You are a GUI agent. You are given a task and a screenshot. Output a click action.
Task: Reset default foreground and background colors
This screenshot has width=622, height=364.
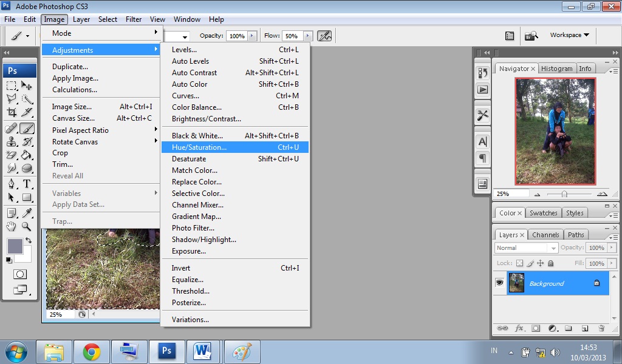tap(9, 260)
